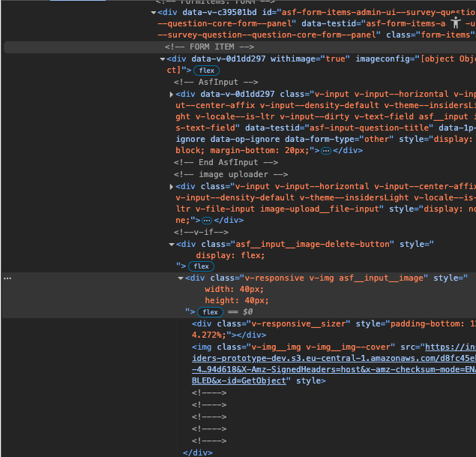Click the three-dot actions icon beside selected node
The image size is (476, 457).
point(8,278)
